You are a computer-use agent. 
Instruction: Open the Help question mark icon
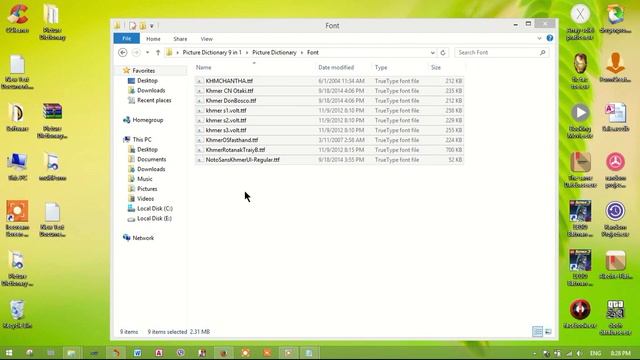click(550, 38)
